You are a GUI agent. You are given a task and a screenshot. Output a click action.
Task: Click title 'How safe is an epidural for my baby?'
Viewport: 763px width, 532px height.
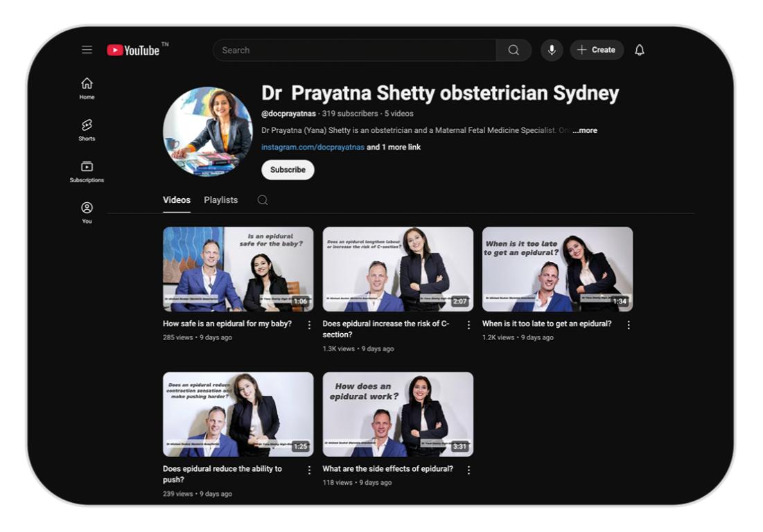pyautogui.click(x=227, y=323)
